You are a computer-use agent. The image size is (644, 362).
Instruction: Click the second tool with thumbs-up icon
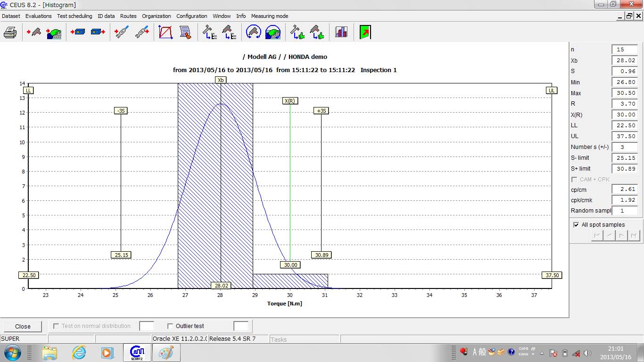click(x=317, y=33)
